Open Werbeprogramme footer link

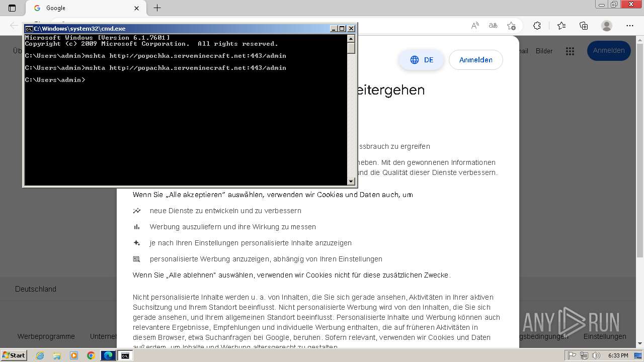click(46, 336)
